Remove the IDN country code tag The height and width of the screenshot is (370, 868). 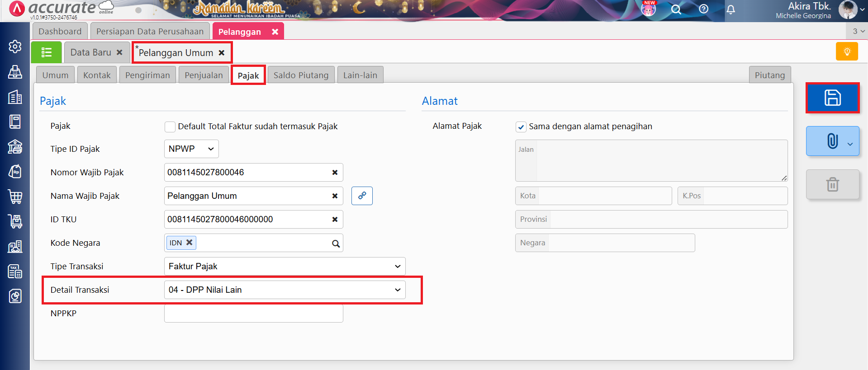(x=190, y=243)
